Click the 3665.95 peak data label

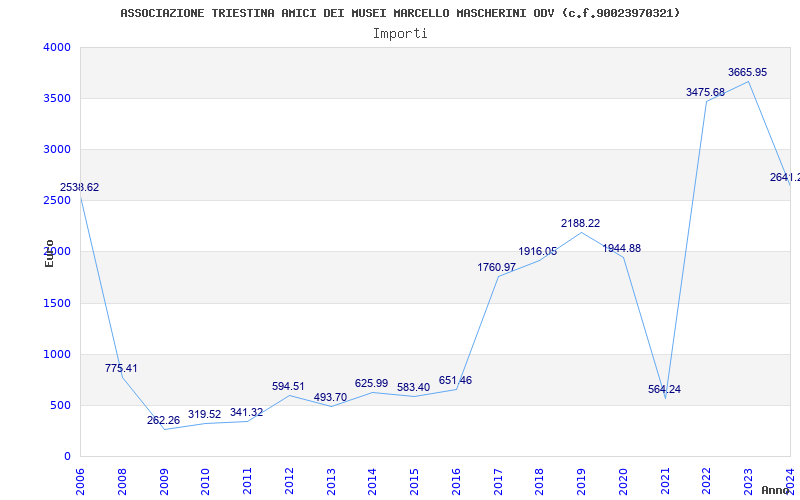(x=747, y=72)
